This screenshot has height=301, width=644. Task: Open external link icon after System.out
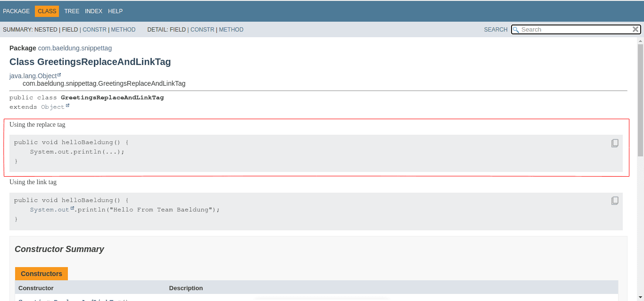click(72, 208)
